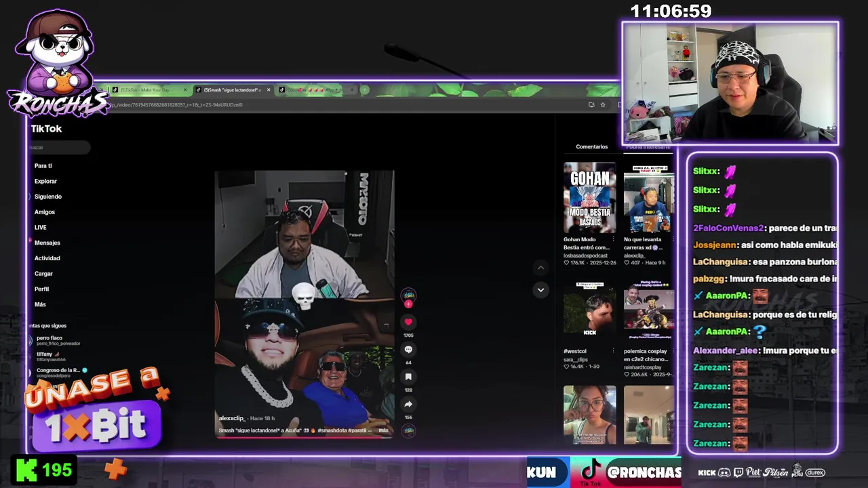This screenshot has height=488, width=868.
Task: Open thumbnail of woman with glasses
Action: (x=589, y=415)
